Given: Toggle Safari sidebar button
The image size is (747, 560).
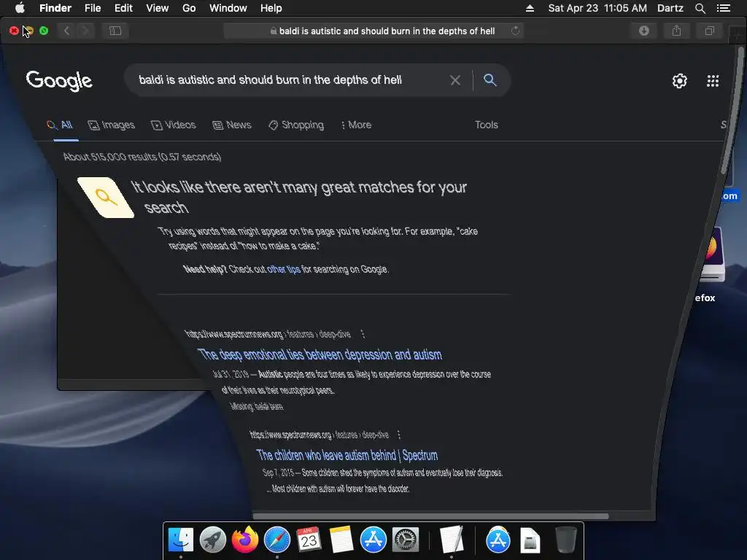Looking at the screenshot, I should tap(115, 31).
